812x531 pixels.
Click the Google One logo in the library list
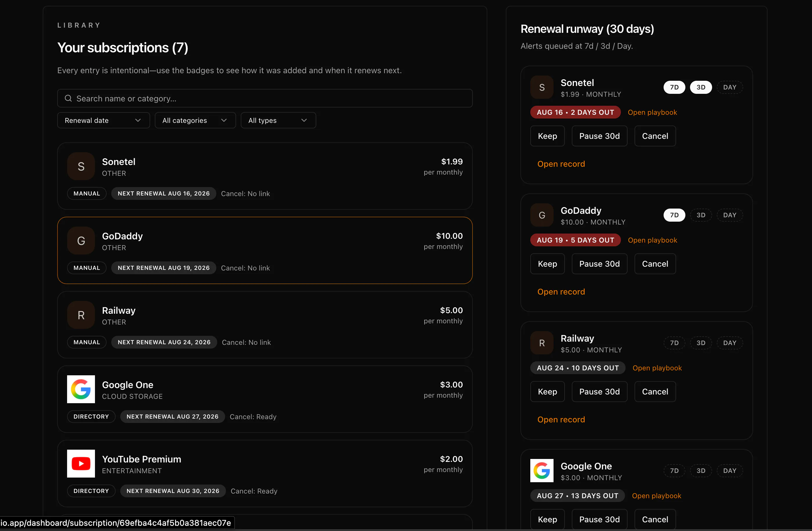pos(81,389)
